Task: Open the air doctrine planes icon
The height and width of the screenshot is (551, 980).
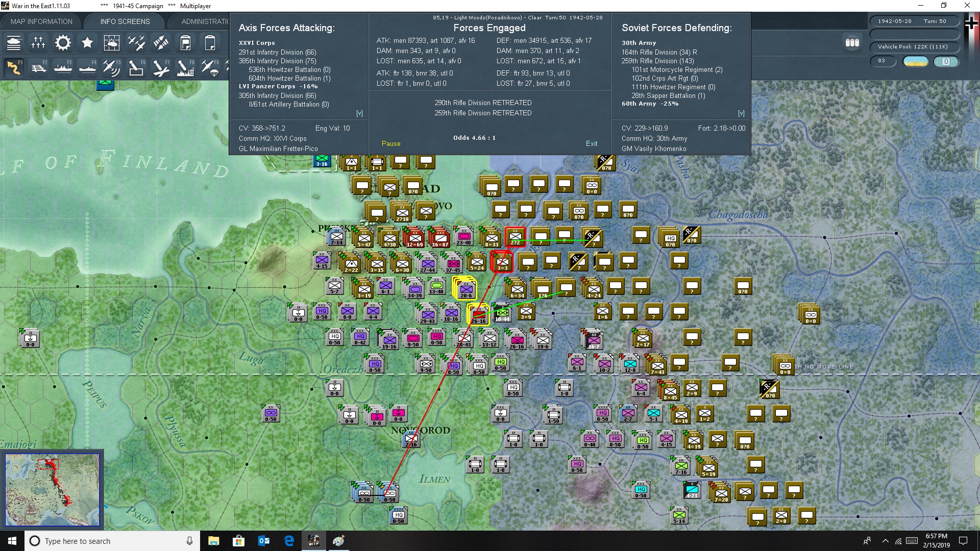Action: tap(136, 43)
